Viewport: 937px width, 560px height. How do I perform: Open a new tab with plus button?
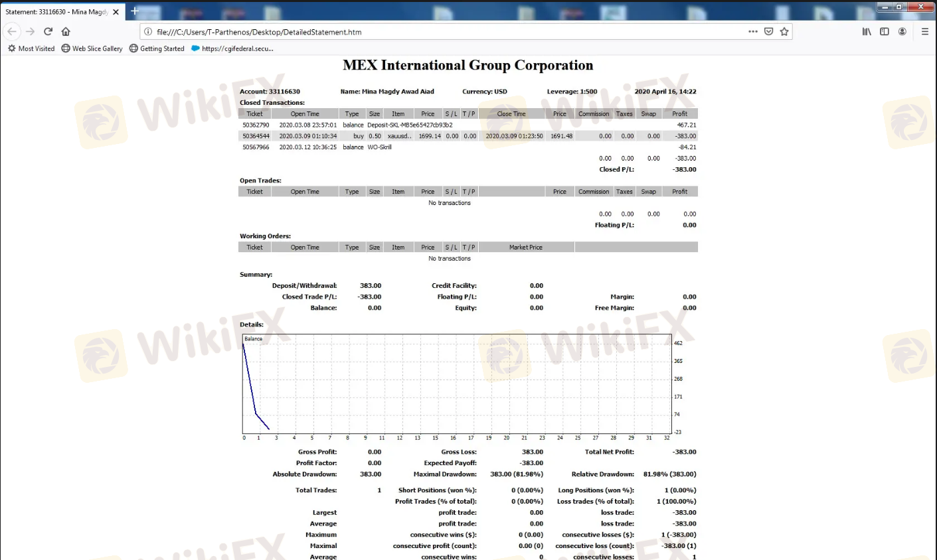pyautogui.click(x=134, y=11)
